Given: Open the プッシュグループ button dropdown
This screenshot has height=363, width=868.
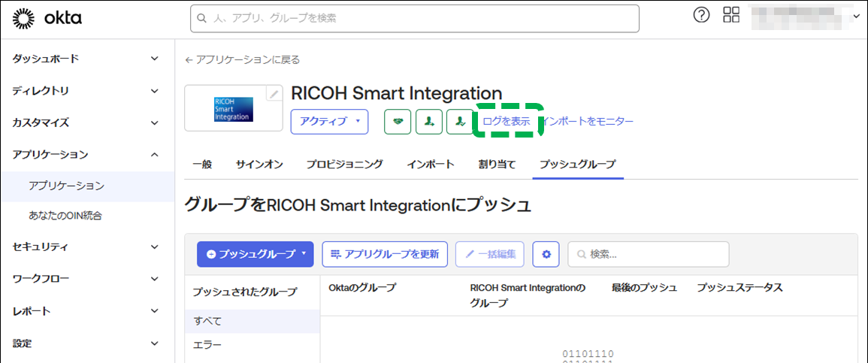Looking at the screenshot, I should 256,254.
